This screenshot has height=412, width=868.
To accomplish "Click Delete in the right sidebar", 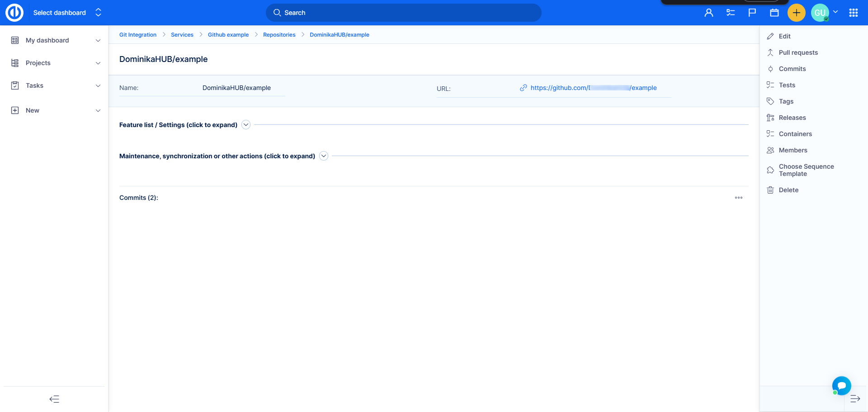I will (788, 190).
